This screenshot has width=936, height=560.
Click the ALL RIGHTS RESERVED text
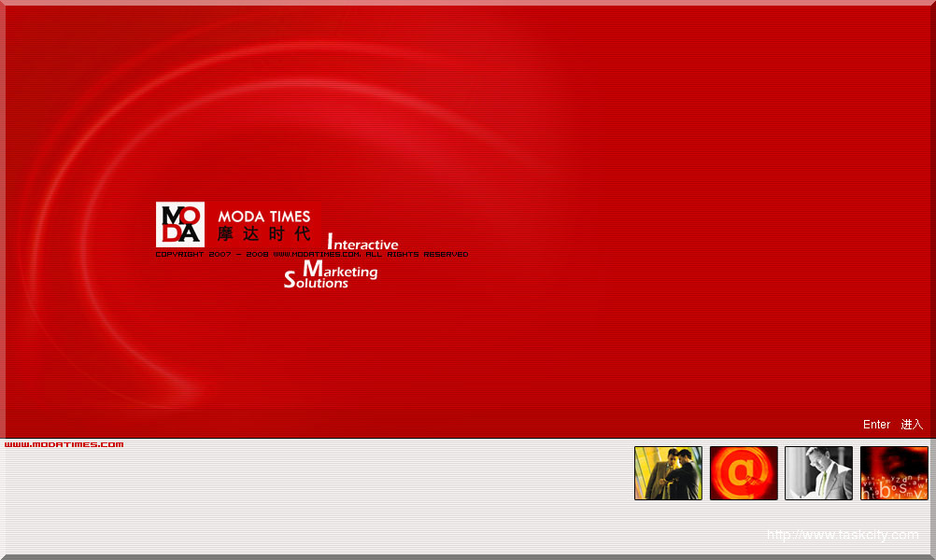(x=417, y=254)
